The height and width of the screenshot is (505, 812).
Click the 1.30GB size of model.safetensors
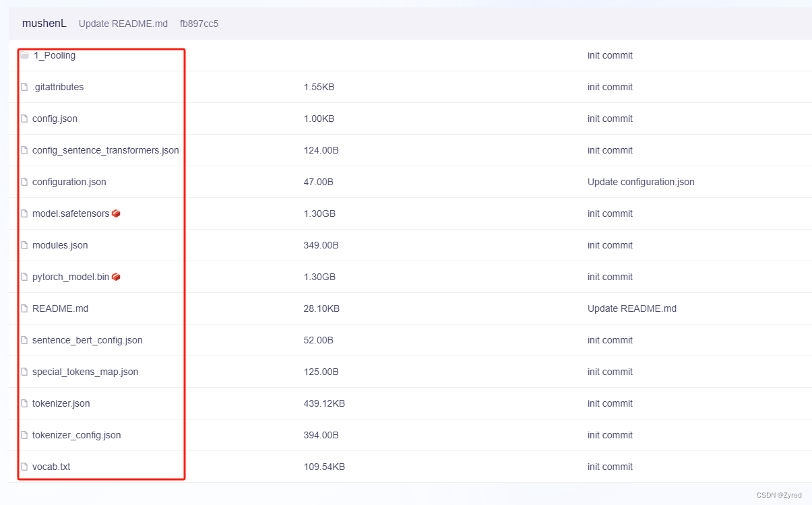[x=319, y=213]
